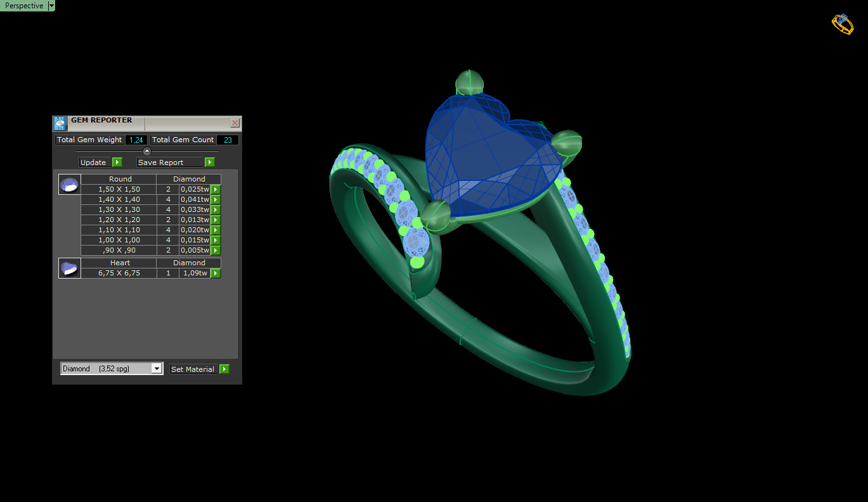Select the 1,10 X 1,10 size cell
The image size is (868, 502).
(119, 230)
